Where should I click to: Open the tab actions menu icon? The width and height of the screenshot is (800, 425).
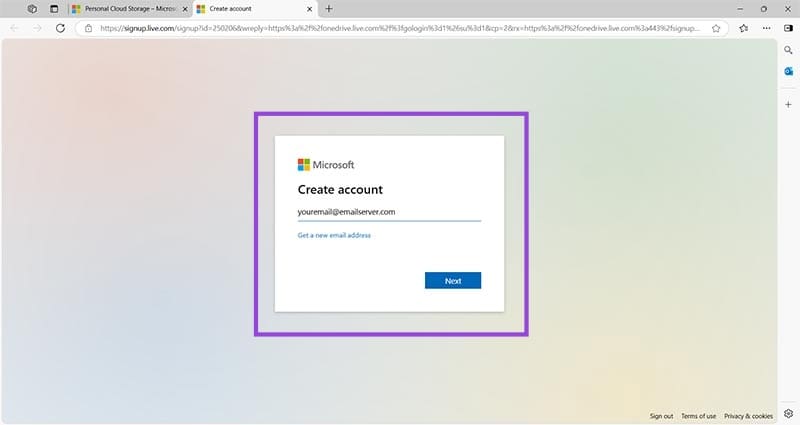pos(54,9)
